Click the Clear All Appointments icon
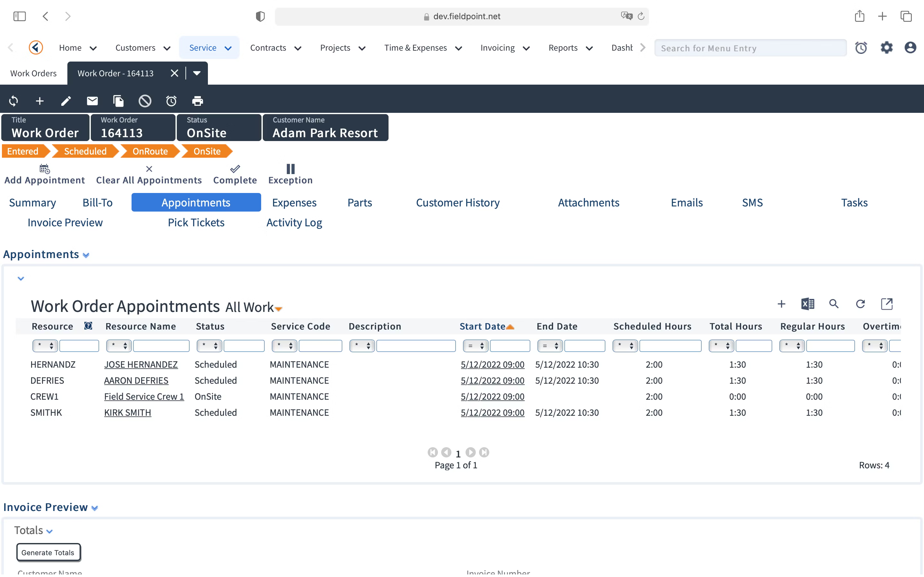Viewport: 924px width, 577px height. pyautogui.click(x=148, y=169)
